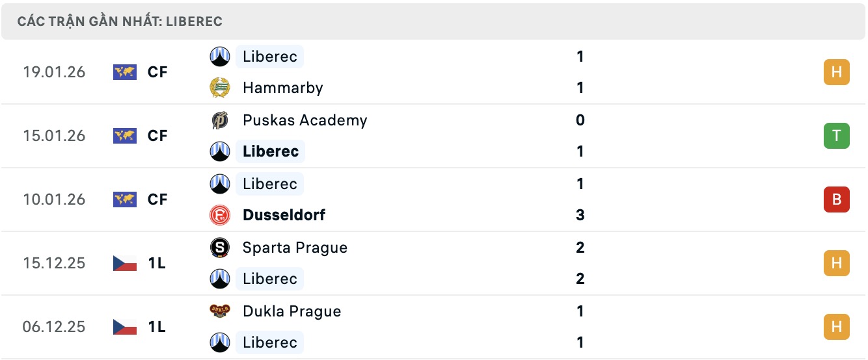The image size is (868, 360).
Task: Open the Sparta Prague team link
Action: (295, 248)
